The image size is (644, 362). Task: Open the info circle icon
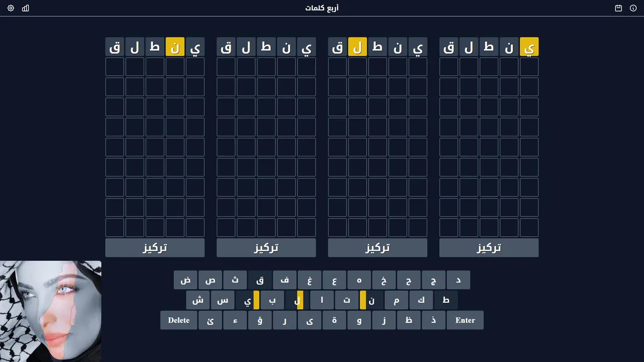(633, 8)
